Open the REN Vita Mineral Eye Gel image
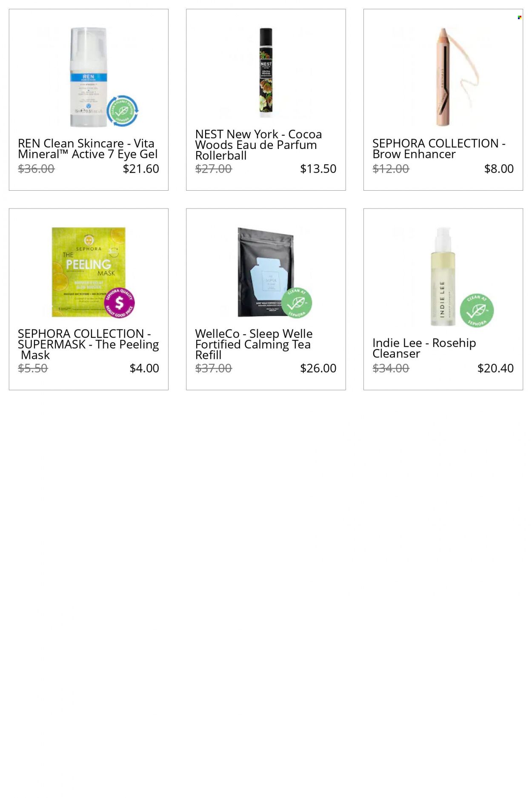Screen dimensions: 532x798 coord(89,77)
